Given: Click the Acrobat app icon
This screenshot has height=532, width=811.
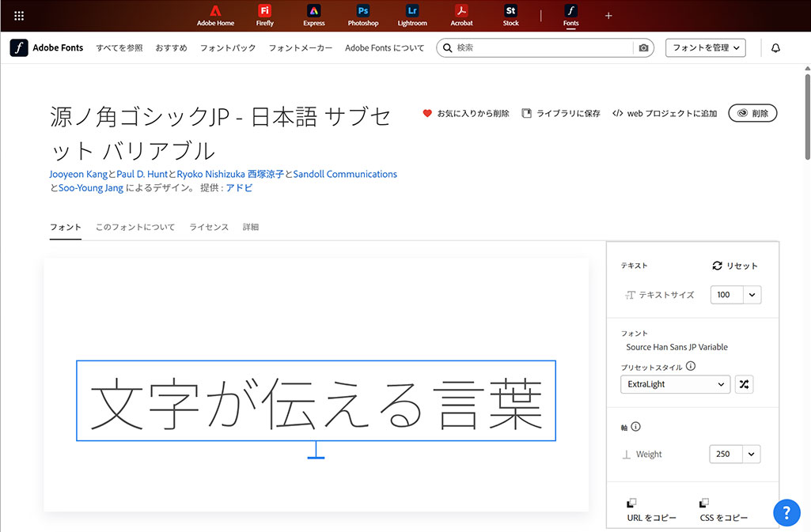Looking at the screenshot, I should click(x=461, y=14).
